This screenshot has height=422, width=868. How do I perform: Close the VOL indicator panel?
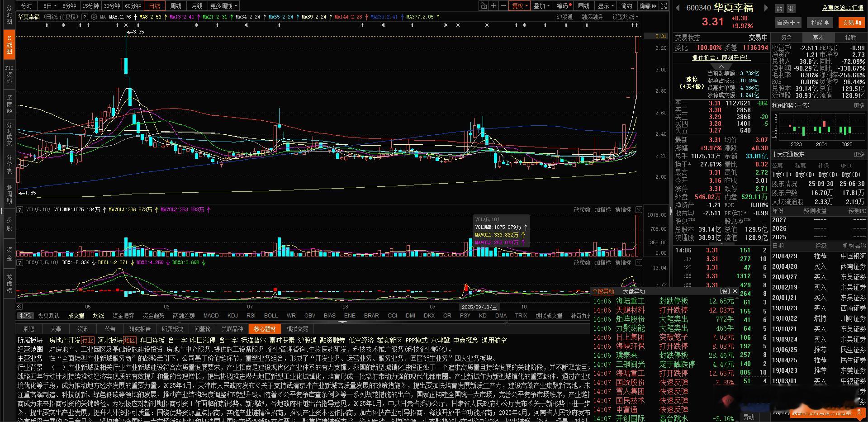(x=639, y=209)
